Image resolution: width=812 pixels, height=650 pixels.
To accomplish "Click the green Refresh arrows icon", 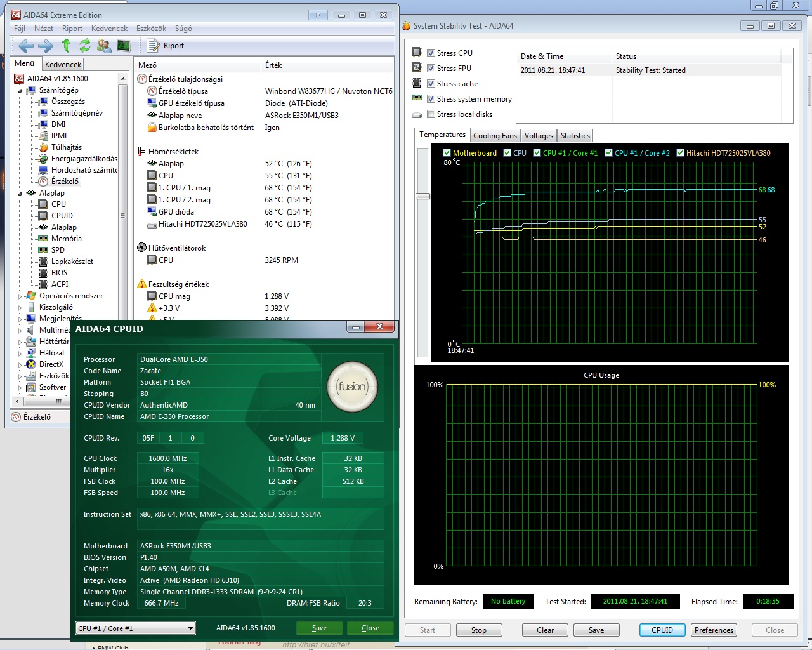I will (x=85, y=46).
